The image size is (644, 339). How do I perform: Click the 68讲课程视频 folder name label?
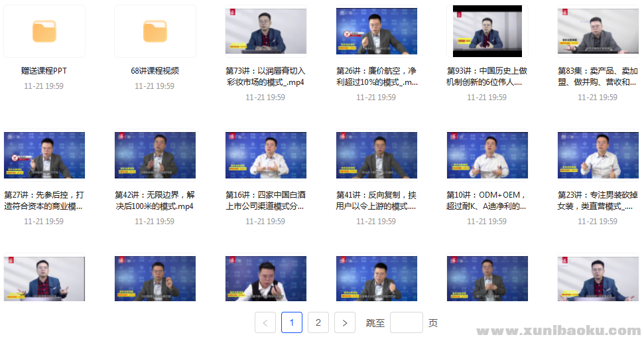click(x=155, y=71)
